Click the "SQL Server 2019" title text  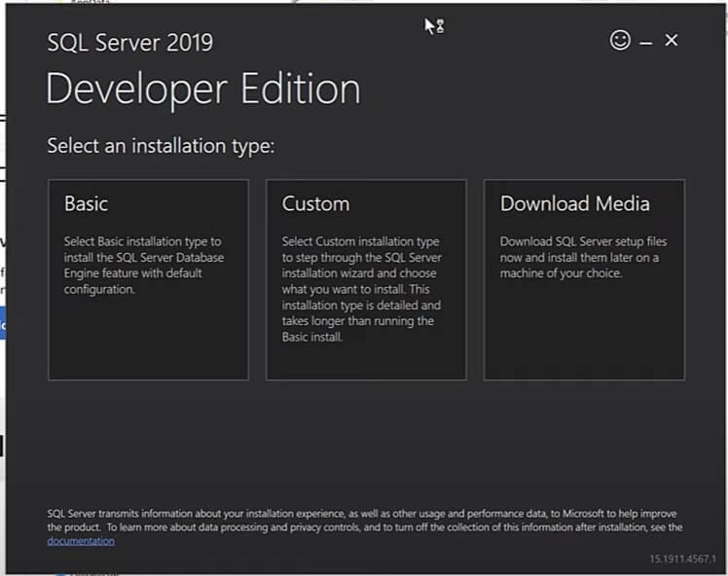(x=129, y=43)
